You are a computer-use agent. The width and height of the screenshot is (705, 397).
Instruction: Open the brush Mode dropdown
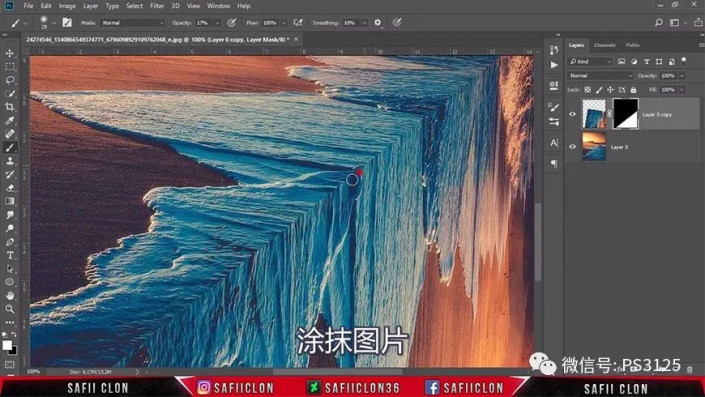[132, 22]
